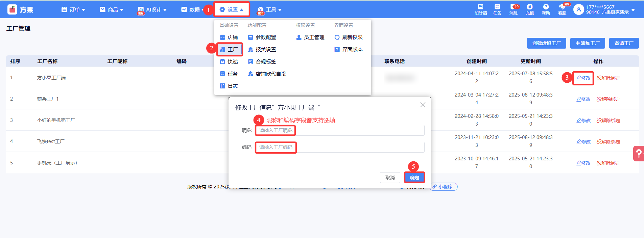The height and width of the screenshot is (238, 644).
Task: Close the 修改工厂信息 dialog
Action: [x=423, y=105]
